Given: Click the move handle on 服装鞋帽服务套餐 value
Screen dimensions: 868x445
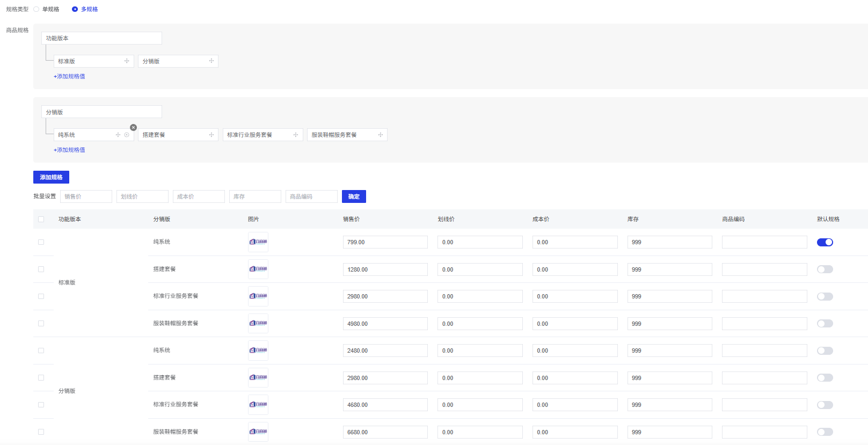Looking at the screenshot, I should 381,135.
